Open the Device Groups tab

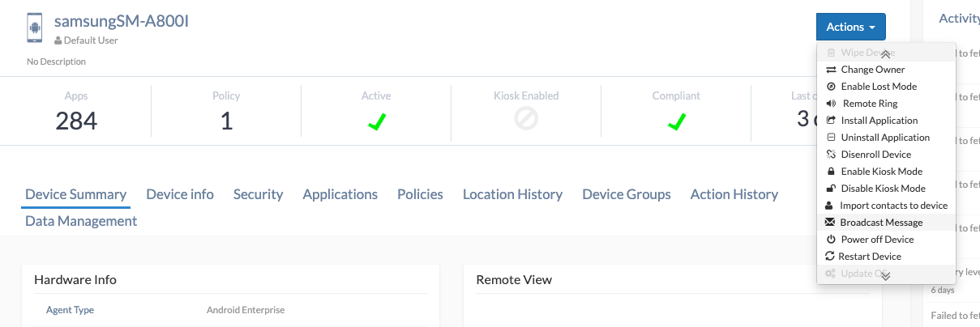pos(627,194)
